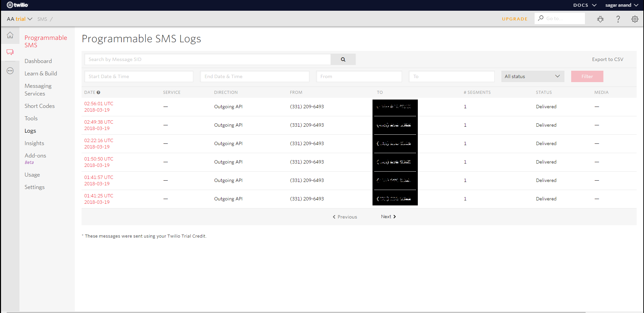The height and width of the screenshot is (313, 644).
Task: Open the settings gear icon
Action: click(x=635, y=19)
